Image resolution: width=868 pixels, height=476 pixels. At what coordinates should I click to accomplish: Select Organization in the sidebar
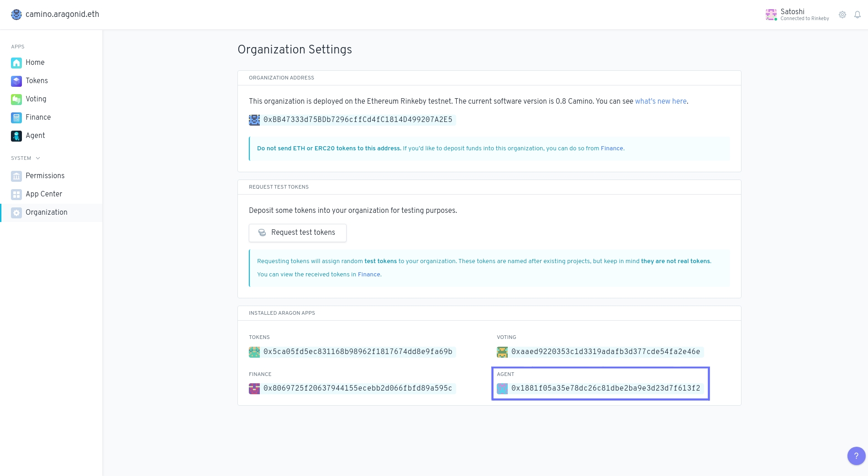(x=46, y=212)
